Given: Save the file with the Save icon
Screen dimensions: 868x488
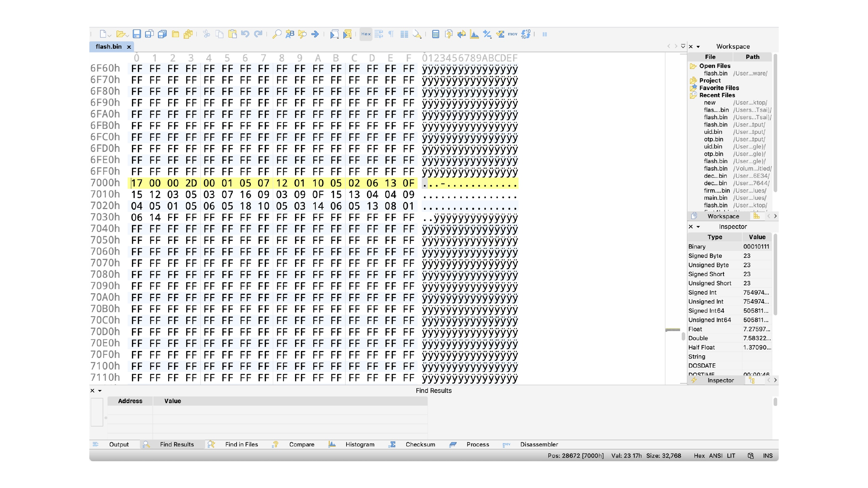Looking at the screenshot, I should point(137,34).
